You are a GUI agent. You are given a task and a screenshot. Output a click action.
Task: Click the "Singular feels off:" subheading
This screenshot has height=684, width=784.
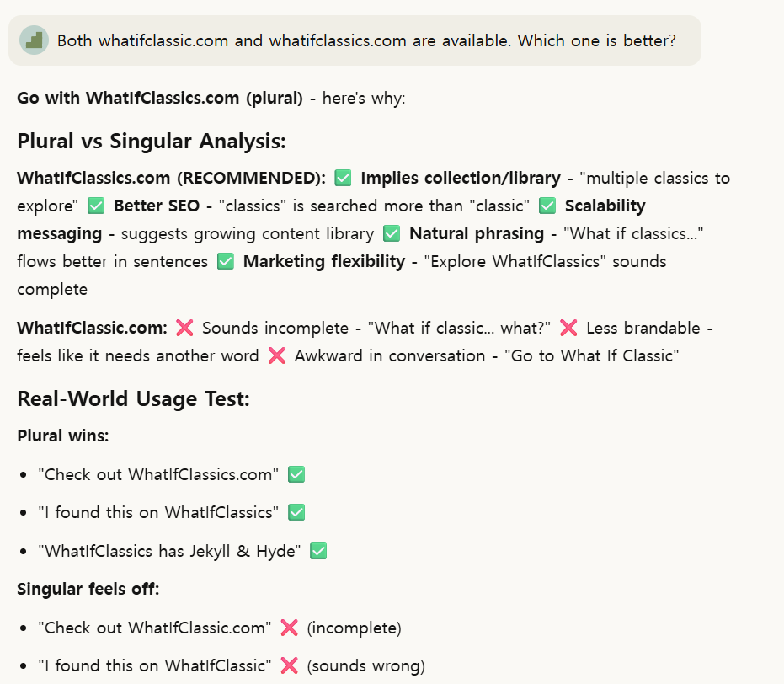click(88, 589)
